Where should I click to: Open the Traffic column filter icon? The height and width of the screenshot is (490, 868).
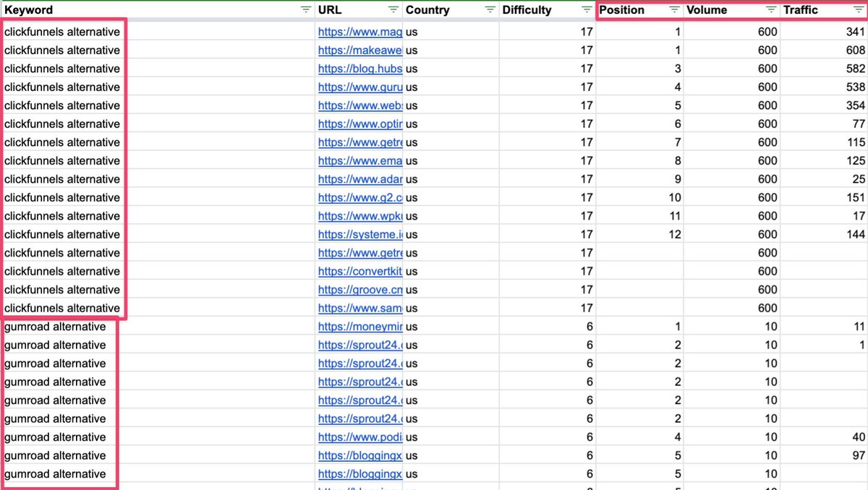pyautogui.click(x=858, y=10)
